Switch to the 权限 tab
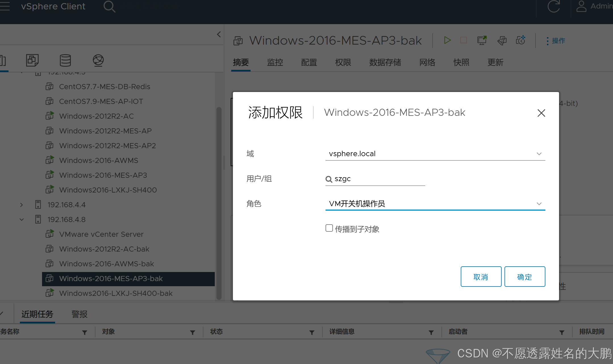 click(343, 62)
